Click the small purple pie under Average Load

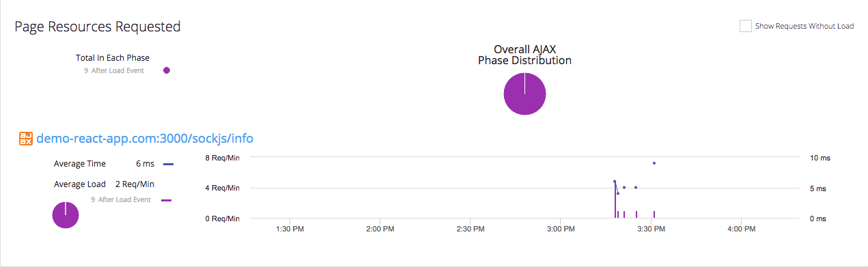(66, 215)
